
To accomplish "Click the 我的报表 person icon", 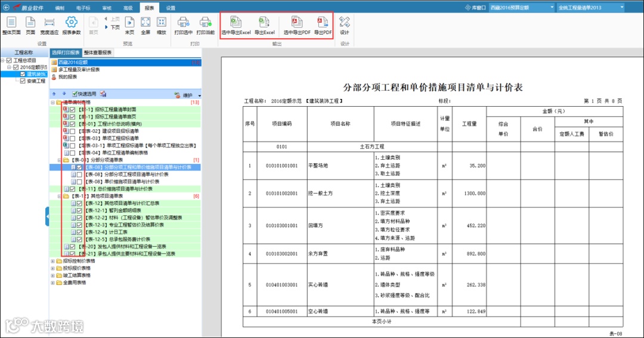I will pyautogui.click(x=54, y=77).
